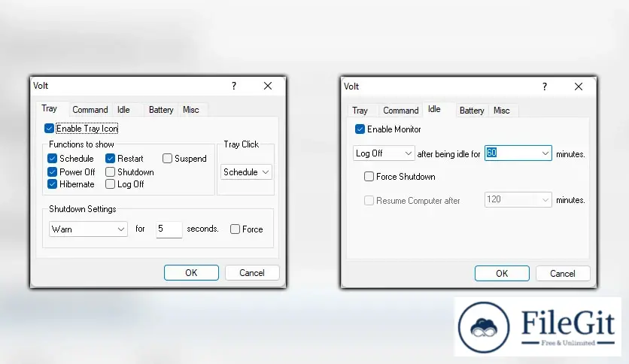This screenshot has height=364, width=629.
Task: Click the 'after being idle for' label
Action: pos(448,154)
